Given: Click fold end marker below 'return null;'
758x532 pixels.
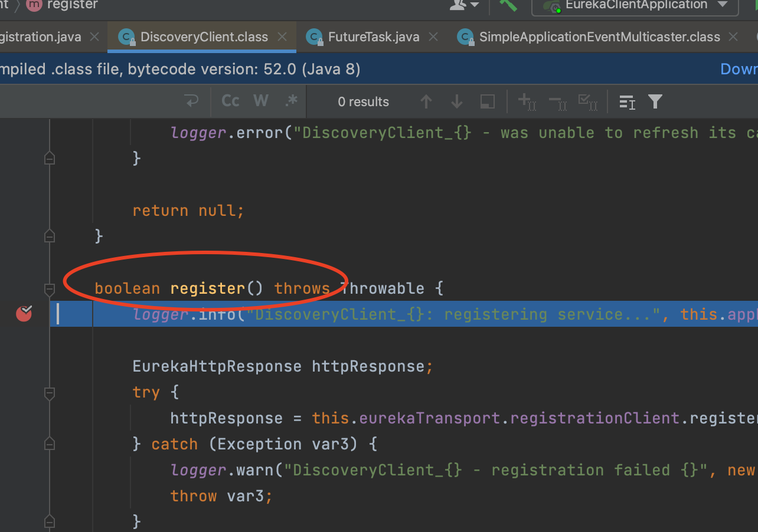Looking at the screenshot, I should pyautogui.click(x=50, y=237).
